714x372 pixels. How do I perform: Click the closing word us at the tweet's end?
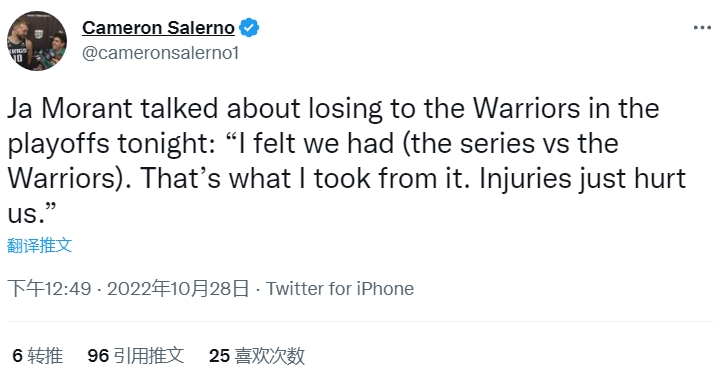tap(22, 214)
